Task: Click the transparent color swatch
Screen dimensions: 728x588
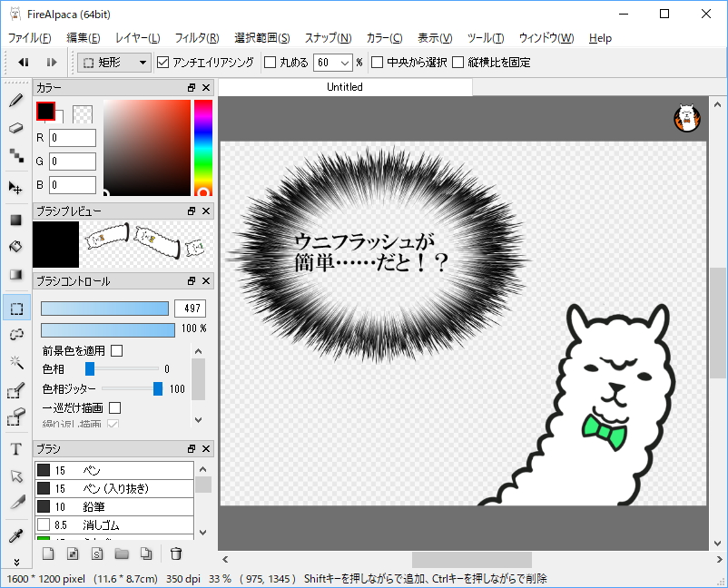Action: [x=83, y=114]
